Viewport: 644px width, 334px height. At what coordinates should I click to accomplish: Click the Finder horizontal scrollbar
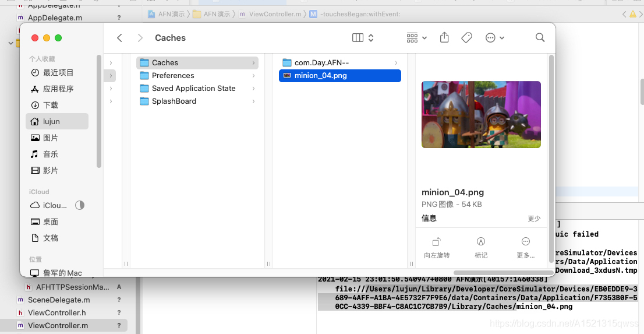click(503, 273)
